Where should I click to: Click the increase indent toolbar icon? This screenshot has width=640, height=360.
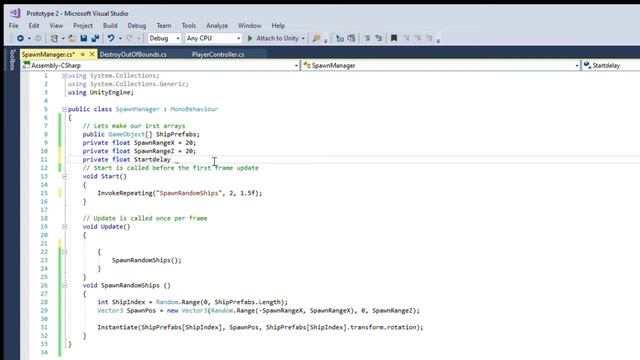click(x=351, y=38)
